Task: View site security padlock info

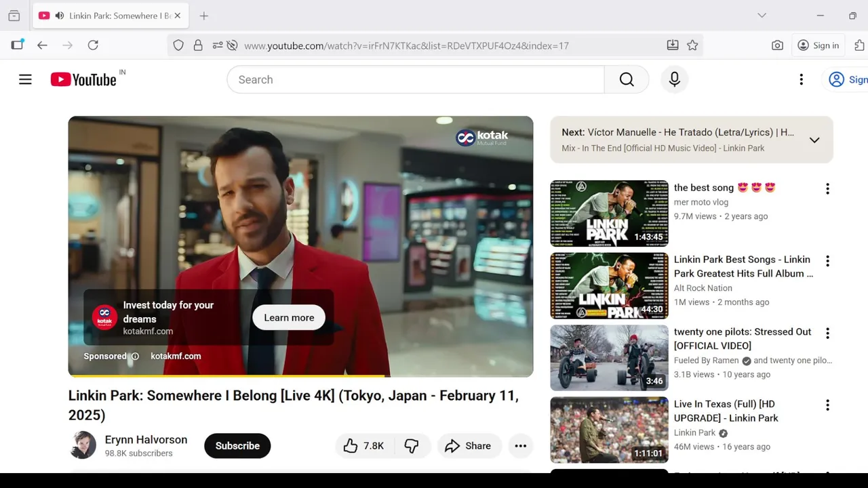Action: pos(198,45)
